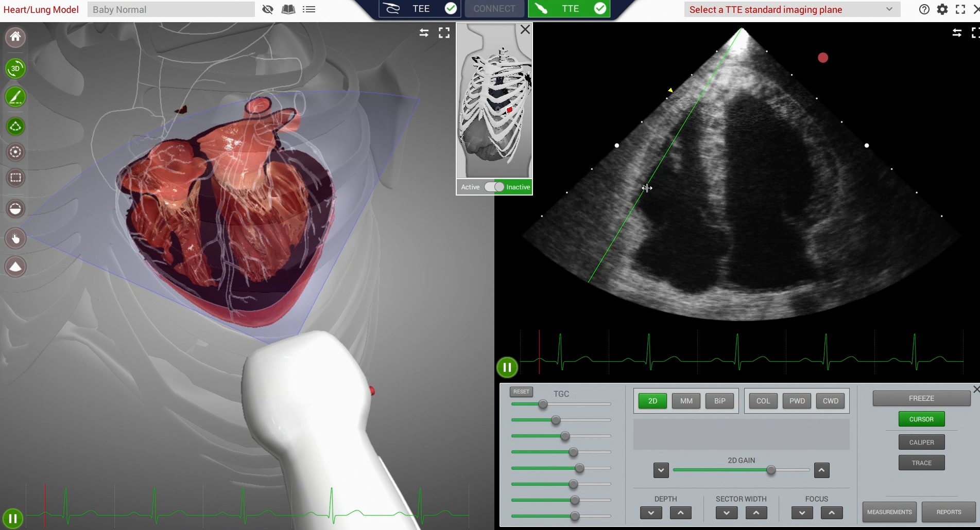This screenshot has height=530, width=980.
Task: Toggle fullscreen from top-right header icon
Action: [960, 9]
